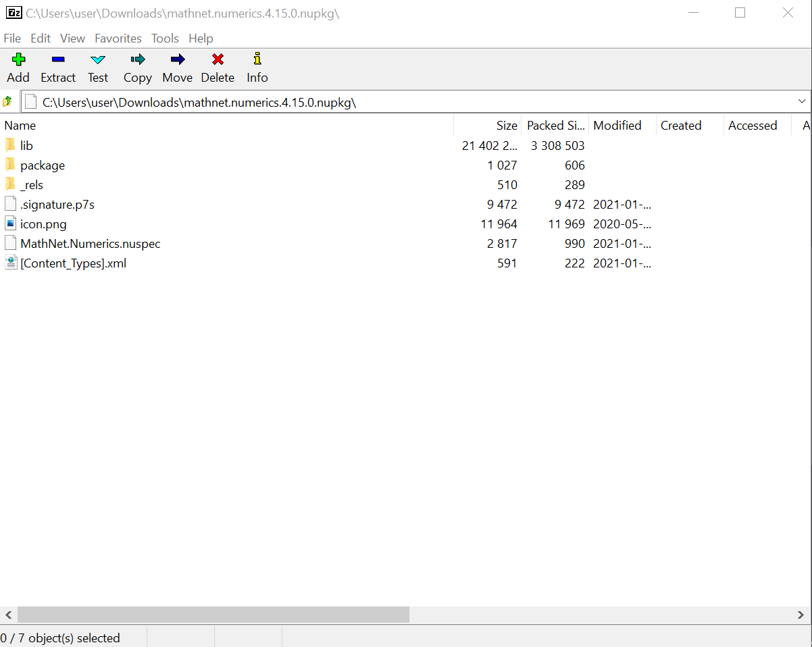Select the MathNet.Numerics.nuspec file name

point(91,244)
